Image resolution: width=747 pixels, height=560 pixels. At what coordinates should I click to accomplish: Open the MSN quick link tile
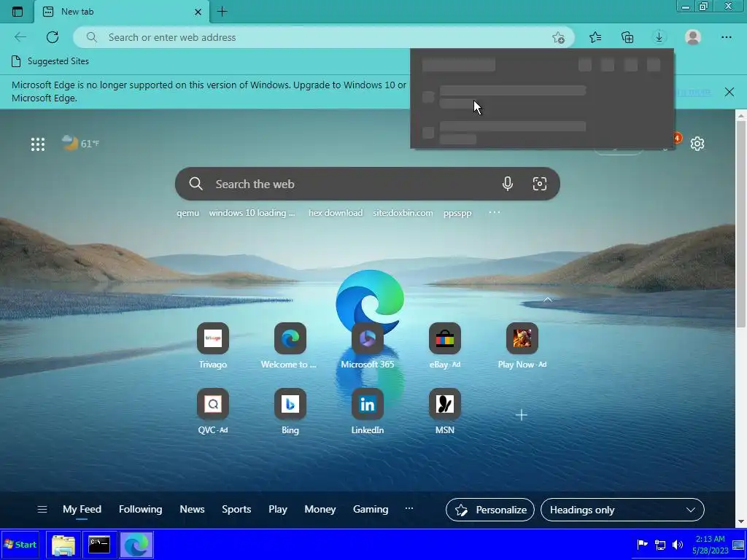[x=444, y=412]
